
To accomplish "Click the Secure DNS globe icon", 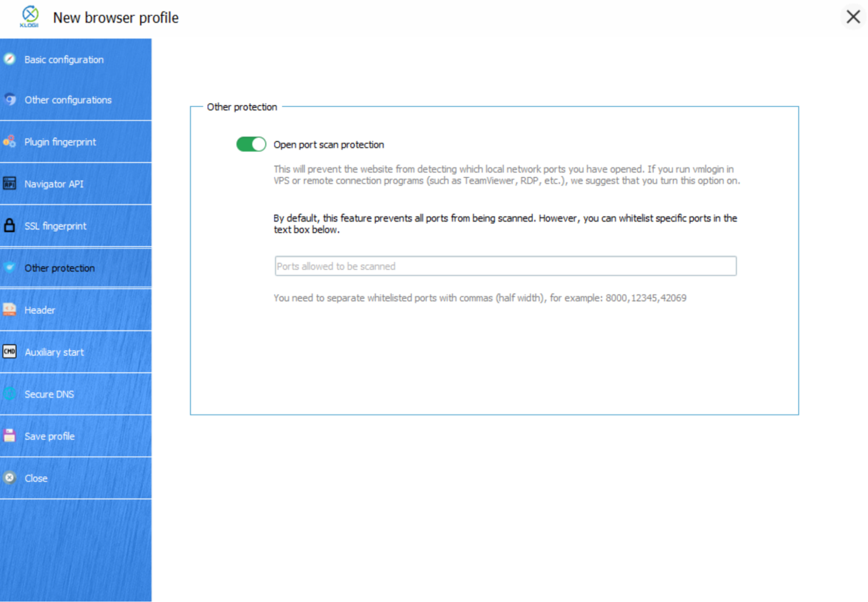I will click(10, 394).
